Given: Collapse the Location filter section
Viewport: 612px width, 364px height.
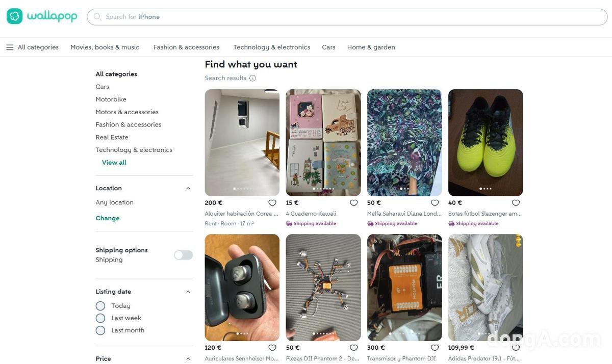Looking at the screenshot, I should pos(188,188).
